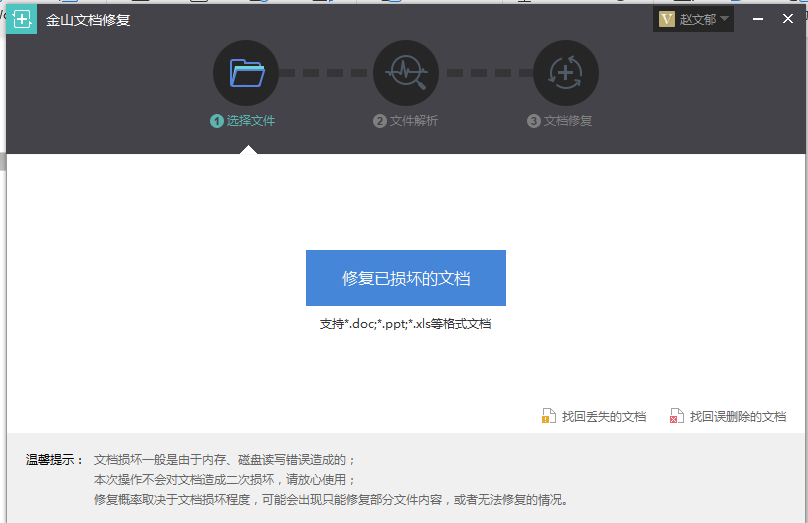The height and width of the screenshot is (523, 808).
Task: Click the 修复已损坏的文档 button
Action: (x=406, y=278)
